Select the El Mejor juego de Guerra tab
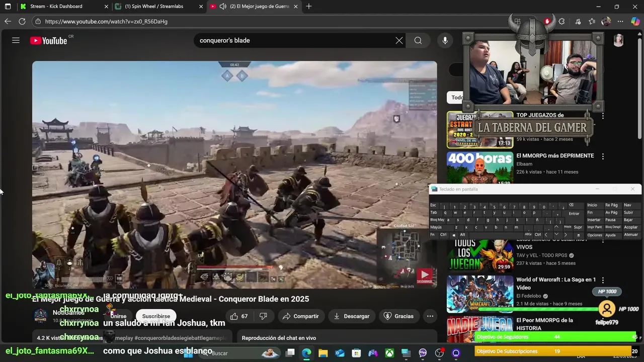644x362 pixels. pos(254,7)
